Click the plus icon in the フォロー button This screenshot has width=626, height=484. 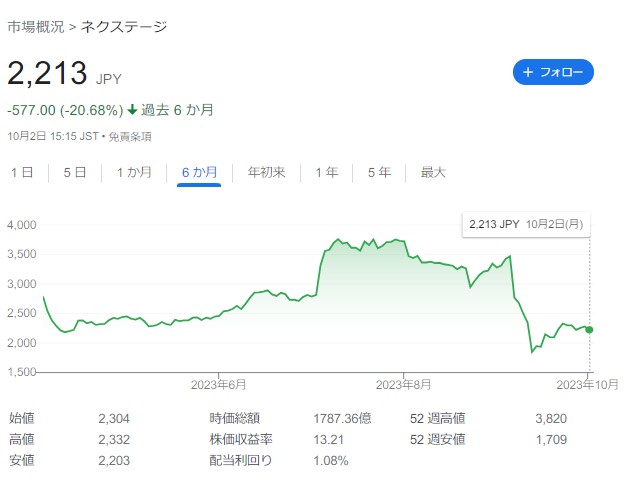point(528,72)
